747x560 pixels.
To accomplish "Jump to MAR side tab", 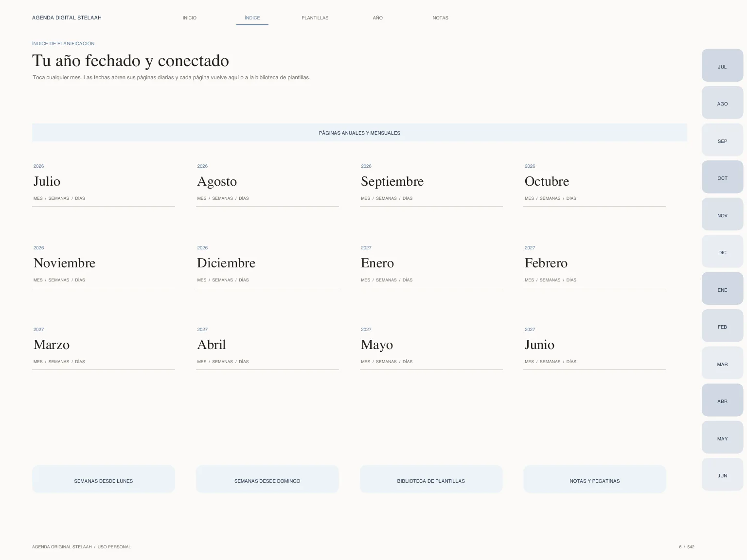I will coord(722,363).
